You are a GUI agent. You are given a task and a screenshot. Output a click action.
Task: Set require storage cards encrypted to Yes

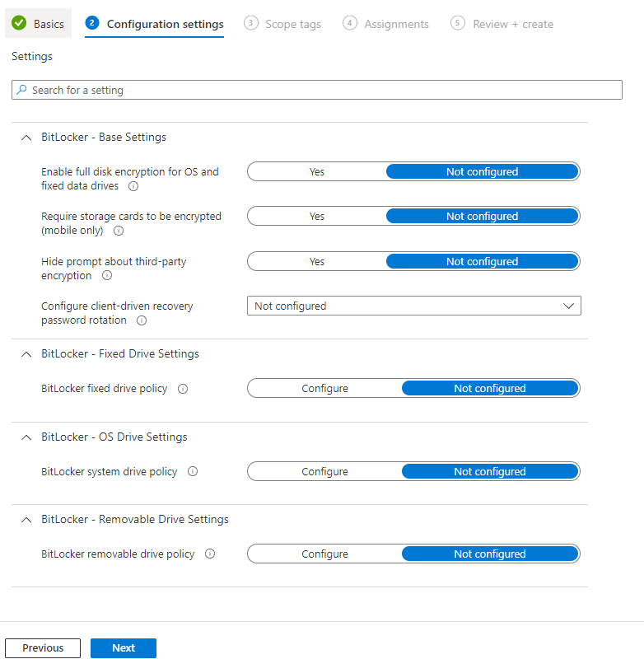[x=317, y=216]
